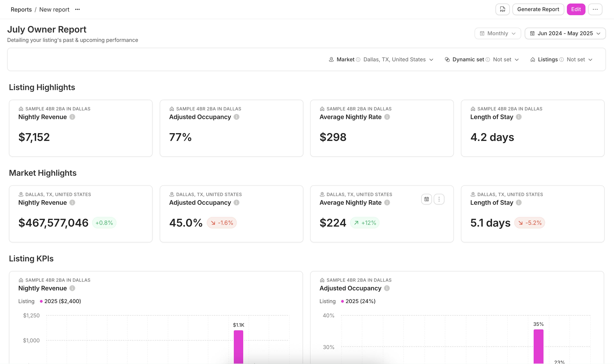Click info icon next to Dynamic set
Image resolution: width=614 pixels, height=364 pixels.
(x=488, y=60)
